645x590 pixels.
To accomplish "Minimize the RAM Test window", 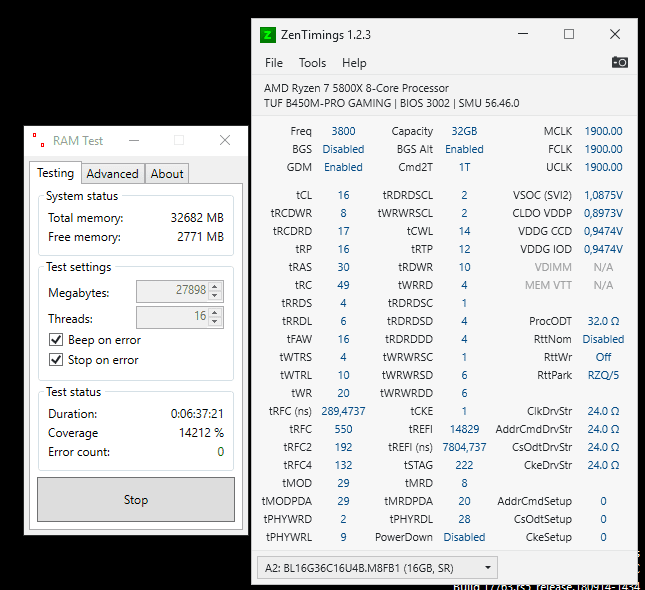I will [x=134, y=141].
